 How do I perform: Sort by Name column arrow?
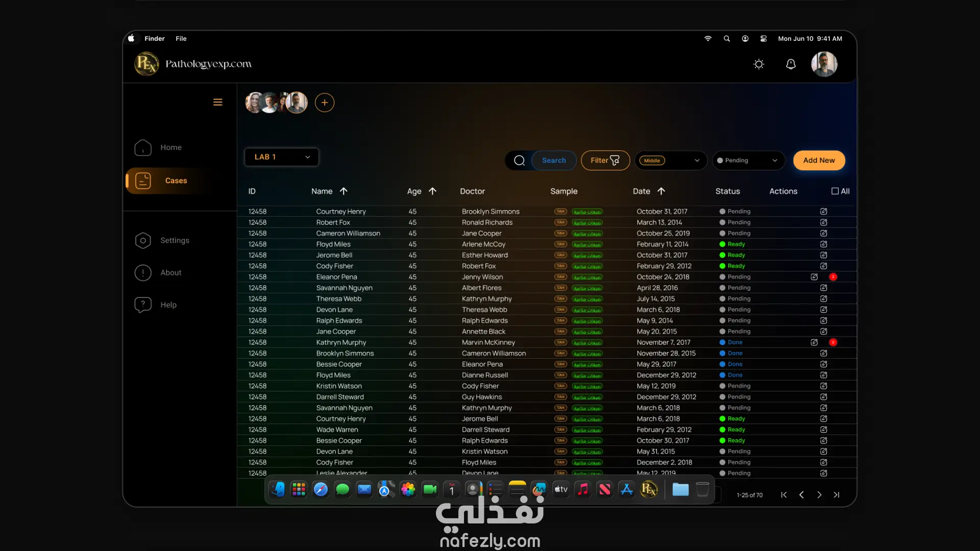coord(344,191)
